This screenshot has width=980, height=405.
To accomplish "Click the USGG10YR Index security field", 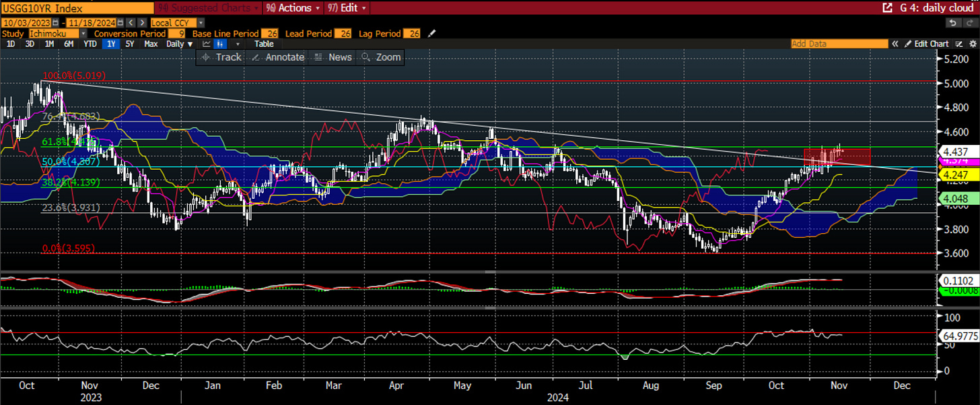I will (x=77, y=8).
